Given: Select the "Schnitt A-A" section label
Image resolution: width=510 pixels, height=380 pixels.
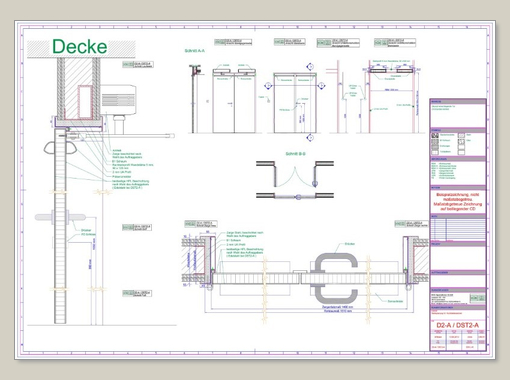Looking at the screenshot, I should [195, 51].
